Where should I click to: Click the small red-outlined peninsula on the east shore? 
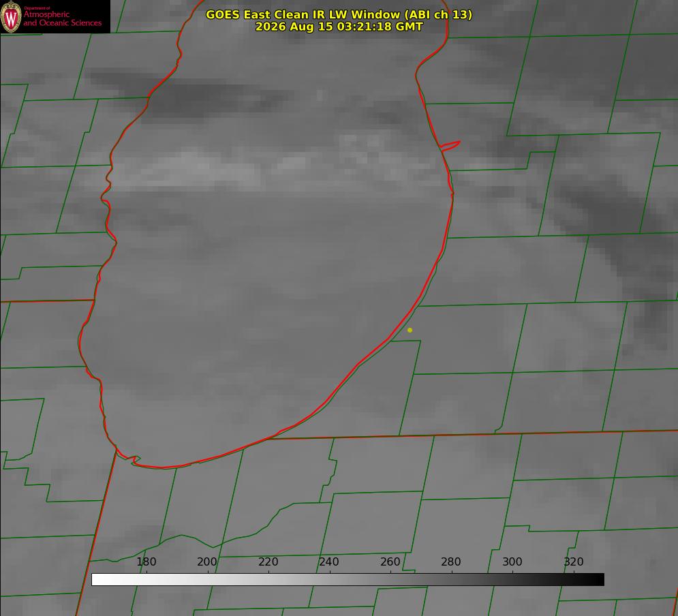450,146
